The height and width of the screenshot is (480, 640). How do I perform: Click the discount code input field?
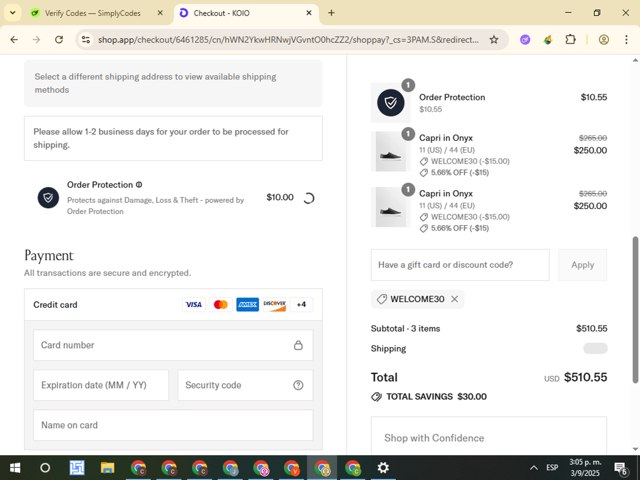click(460, 265)
